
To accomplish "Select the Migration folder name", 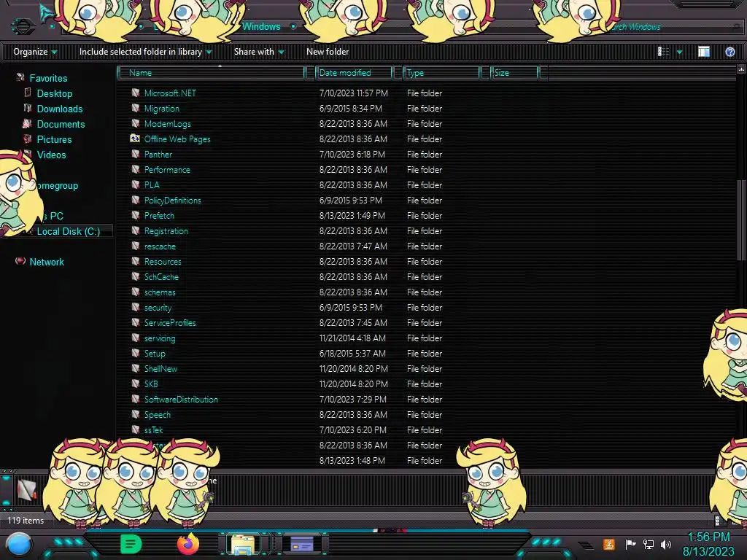I will tap(161, 109).
